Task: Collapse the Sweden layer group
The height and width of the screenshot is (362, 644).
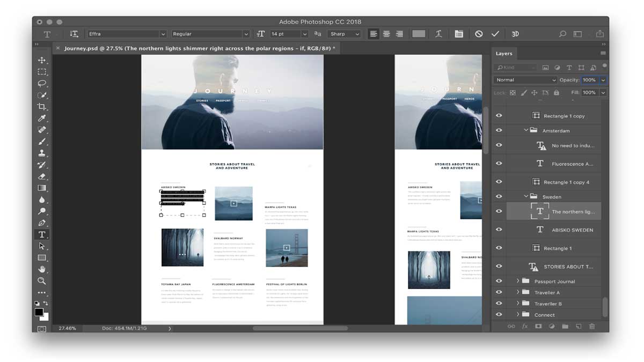Action: coord(526,197)
